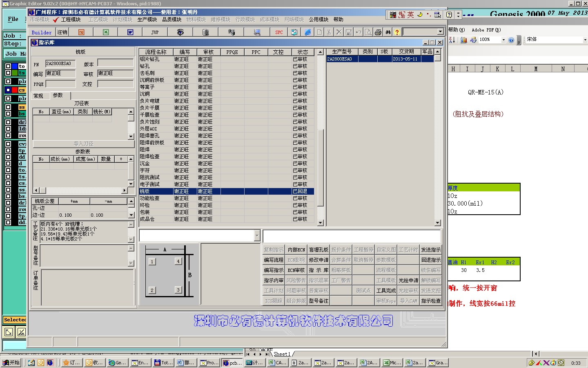The image size is (588, 368).
Task: Click the scissors cut toolbar icon
Action: click(x=329, y=32)
